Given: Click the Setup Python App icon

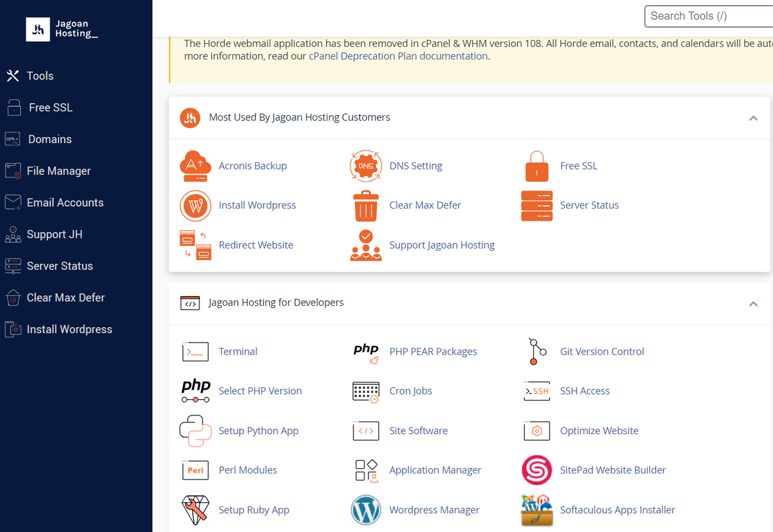Looking at the screenshot, I should [x=195, y=431].
